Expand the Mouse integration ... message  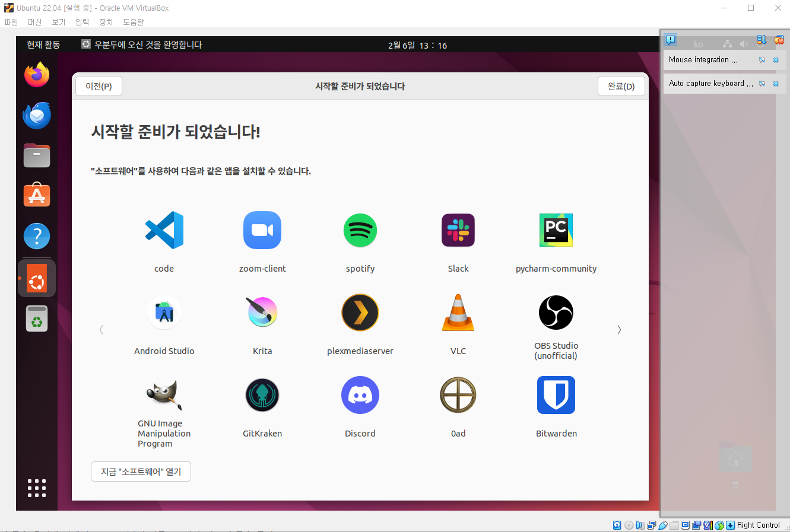(703, 59)
